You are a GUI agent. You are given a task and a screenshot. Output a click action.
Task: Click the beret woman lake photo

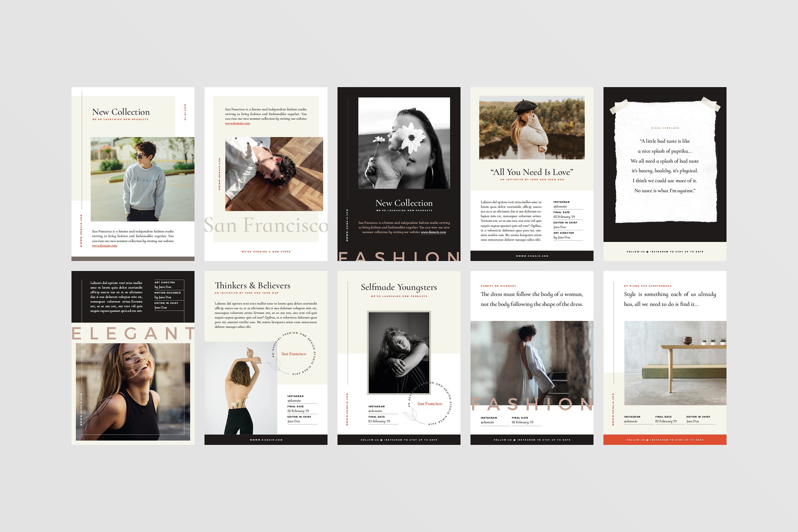tap(532, 127)
